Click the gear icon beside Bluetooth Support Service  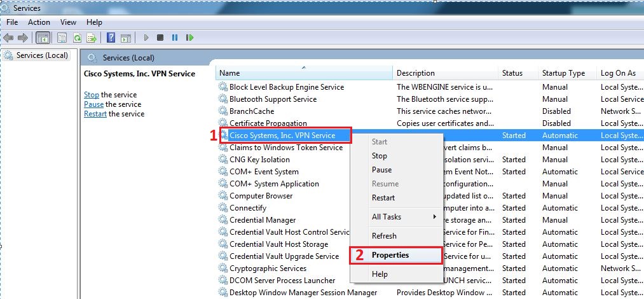[x=223, y=99]
